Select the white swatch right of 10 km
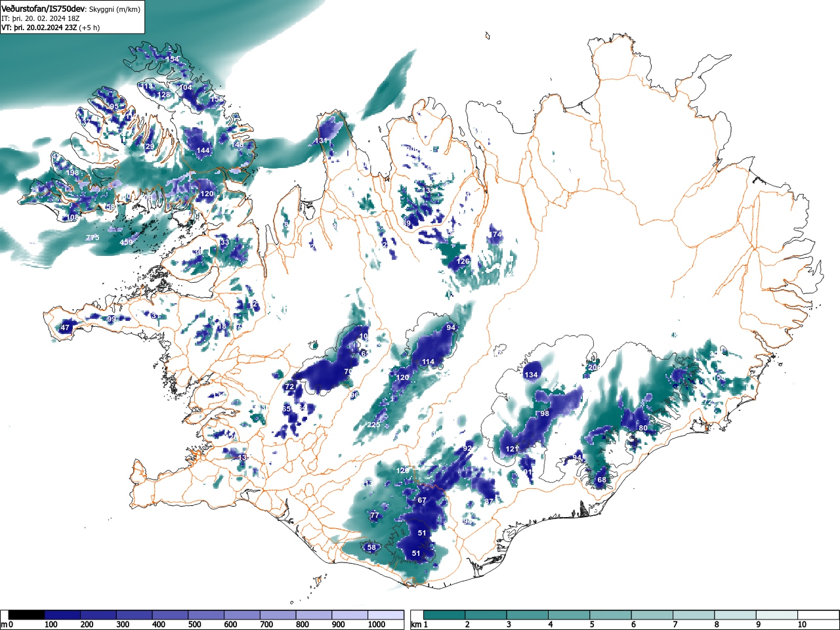The width and height of the screenshot is (840, 630). point(820,615)
